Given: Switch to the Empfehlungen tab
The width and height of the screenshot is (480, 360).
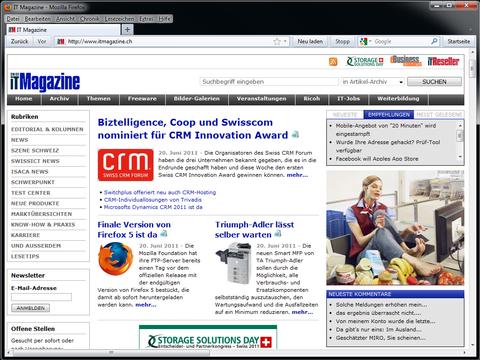Looking at the screenshot, I should tap(389, 115).
